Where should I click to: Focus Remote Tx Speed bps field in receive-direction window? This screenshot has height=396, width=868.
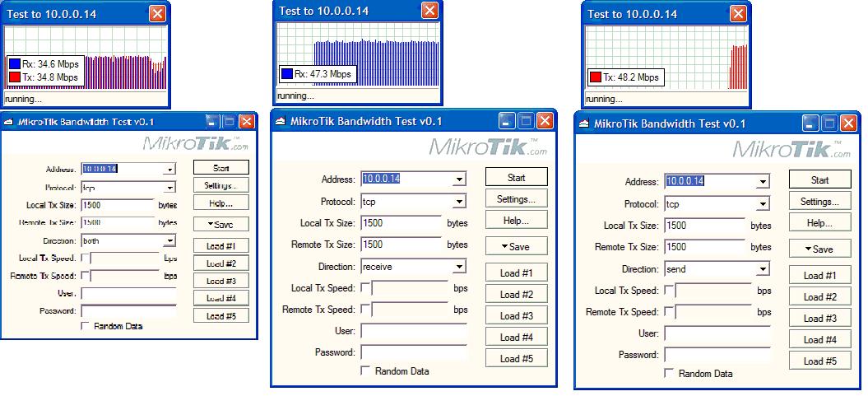click(410, 309)
